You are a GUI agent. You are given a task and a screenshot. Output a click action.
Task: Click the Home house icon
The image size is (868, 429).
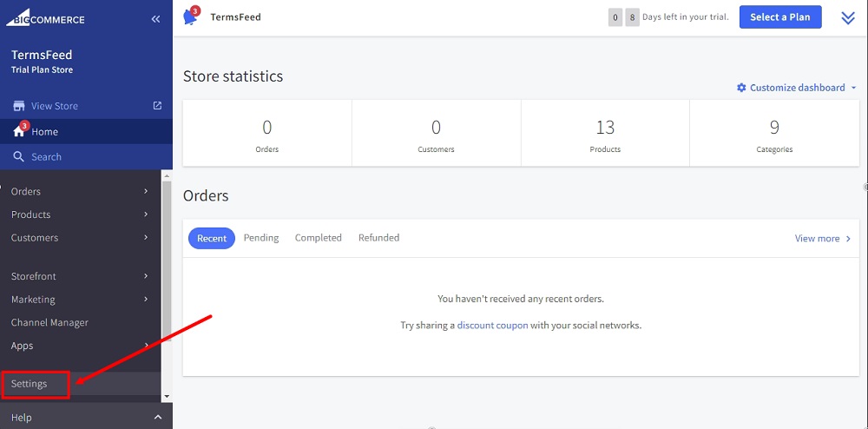(x=19, y=132)
